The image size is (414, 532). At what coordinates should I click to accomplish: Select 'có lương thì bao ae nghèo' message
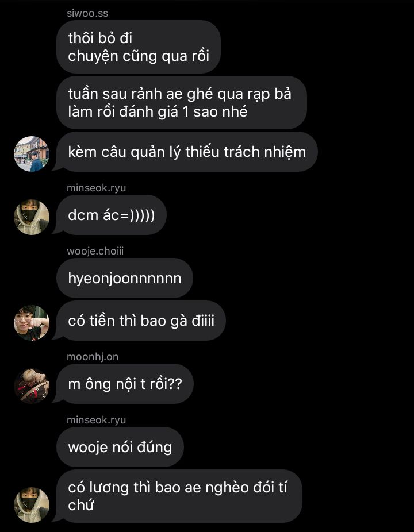[x=179, y=496]
